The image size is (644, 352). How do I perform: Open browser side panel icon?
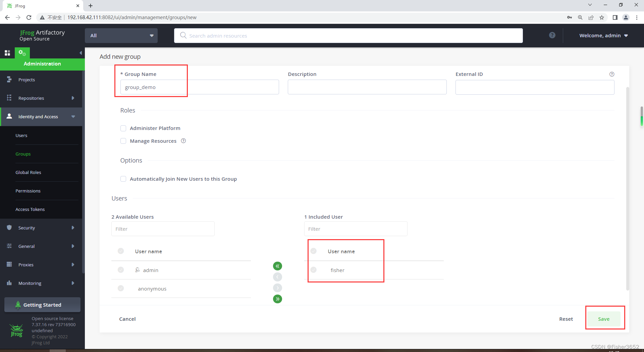(615, 17)
